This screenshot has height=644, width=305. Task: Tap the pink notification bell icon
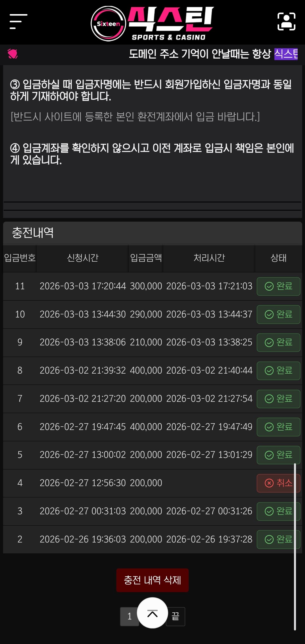pyautogui.click(x=13, y=54)
